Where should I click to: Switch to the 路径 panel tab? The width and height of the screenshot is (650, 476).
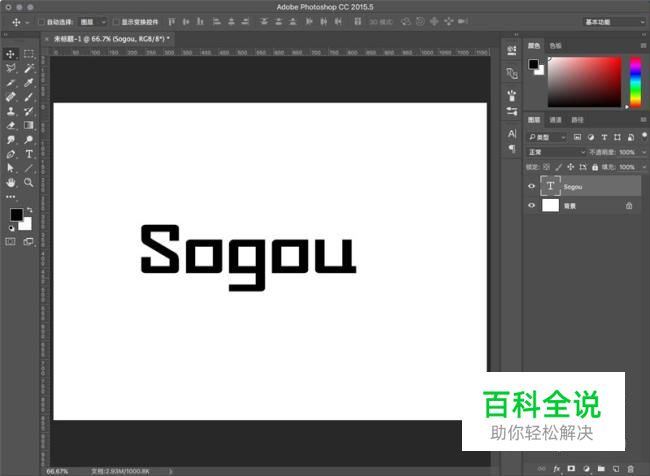pyautogui.click(x=577, y=120)
